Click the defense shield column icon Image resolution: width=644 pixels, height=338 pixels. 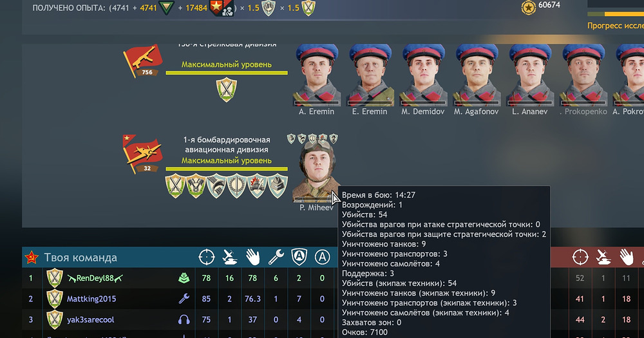(x=299, y=257)
